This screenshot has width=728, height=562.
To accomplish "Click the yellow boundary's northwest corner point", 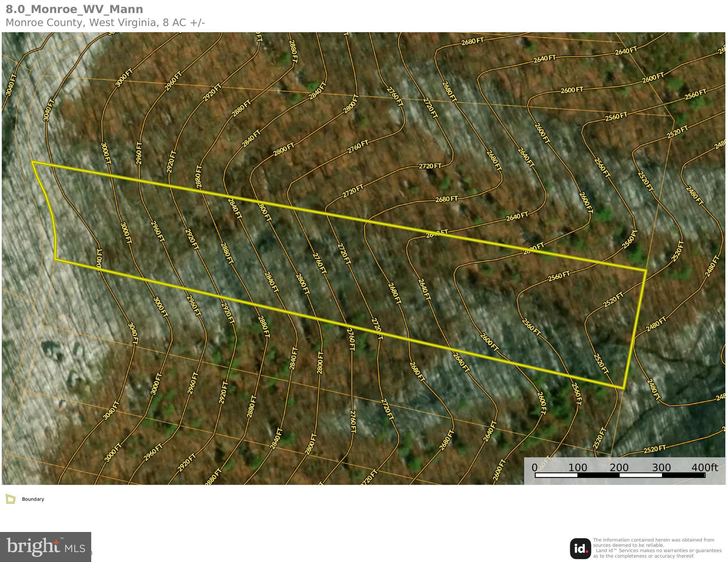I will pyautogui.click(x=32, y=161).
